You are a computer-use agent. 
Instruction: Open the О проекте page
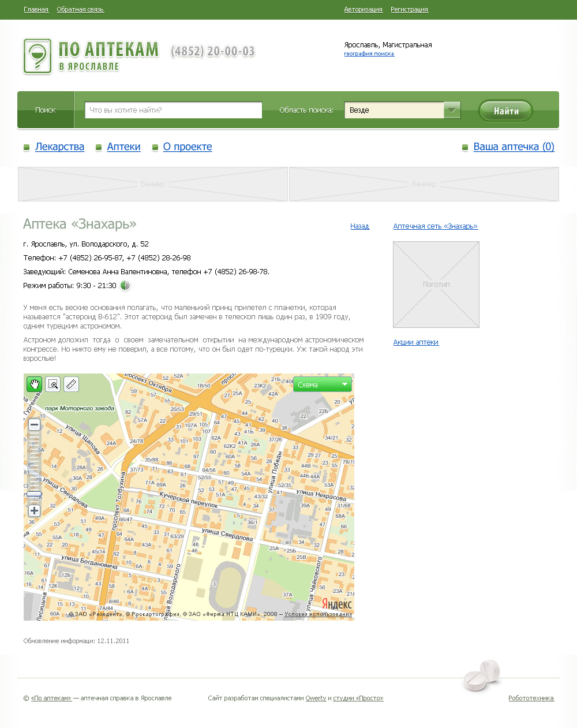pos(188,147)
